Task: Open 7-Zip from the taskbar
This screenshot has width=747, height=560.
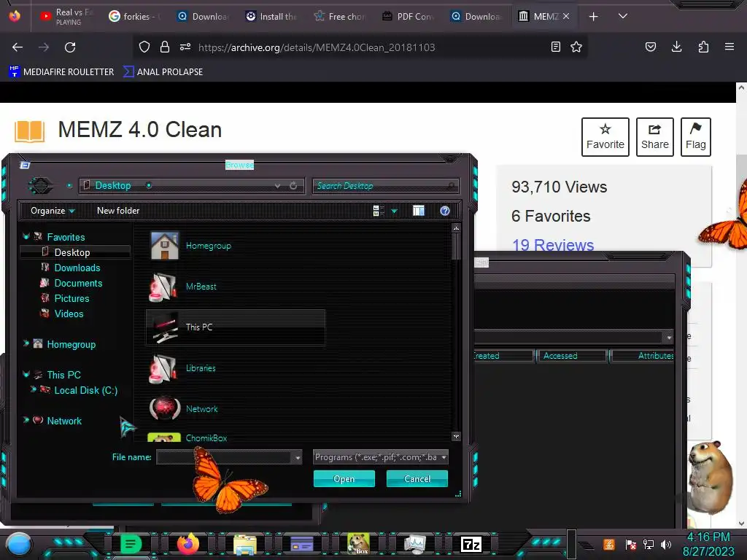Action: tap(471, 544)
